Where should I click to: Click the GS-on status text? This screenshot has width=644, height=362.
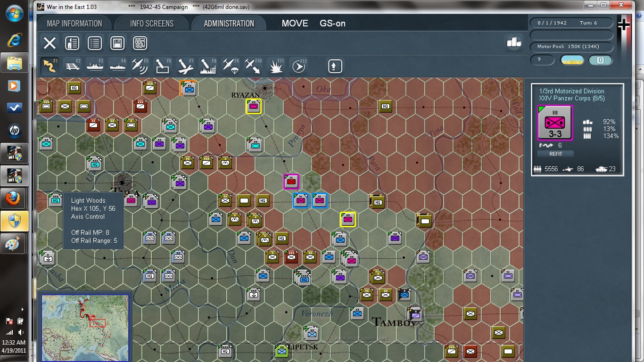tap(332, 24)
